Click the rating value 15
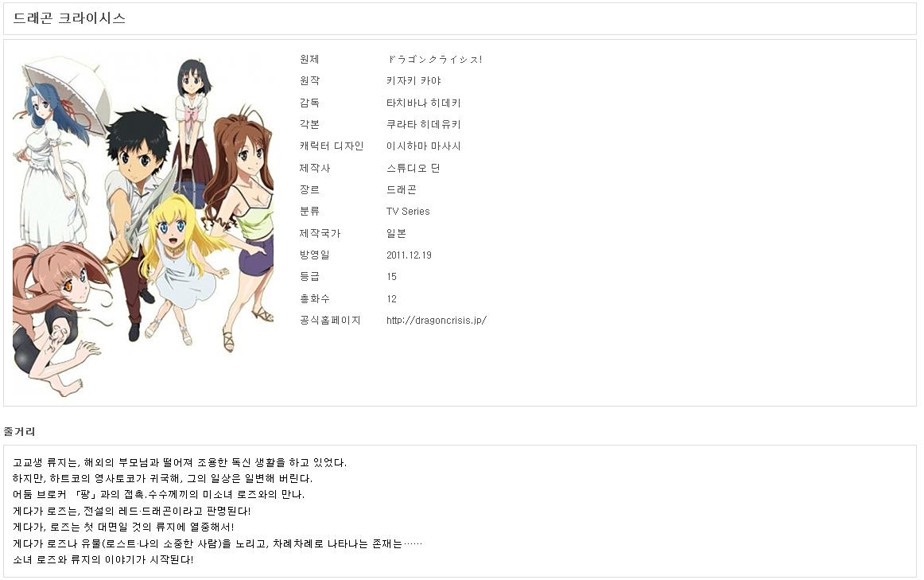This screenshot has height=580, width=924. pyautogui.click(x=391, y=276)
